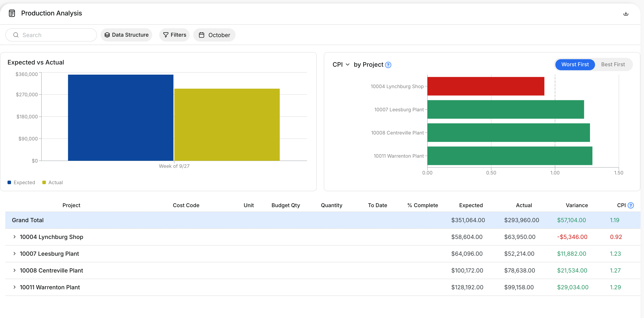
Task: Click the Production Analysis document icon
Action: [12, 13]
